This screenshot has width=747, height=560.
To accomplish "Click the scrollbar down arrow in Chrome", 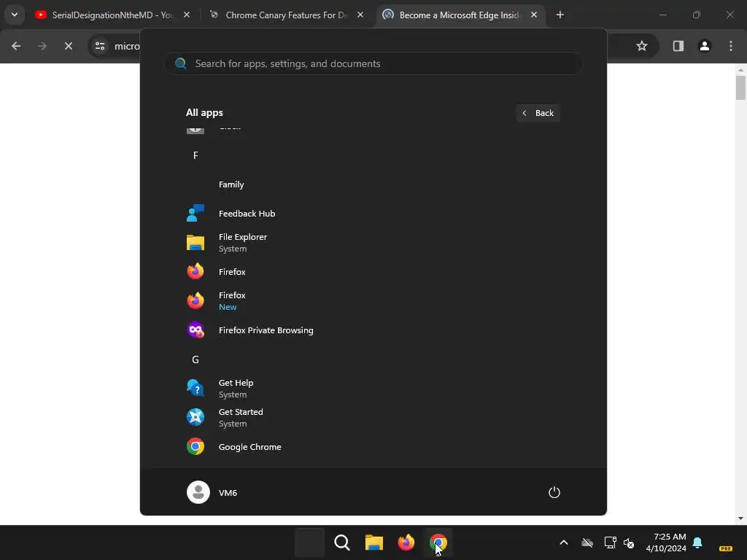I will 740,518.
